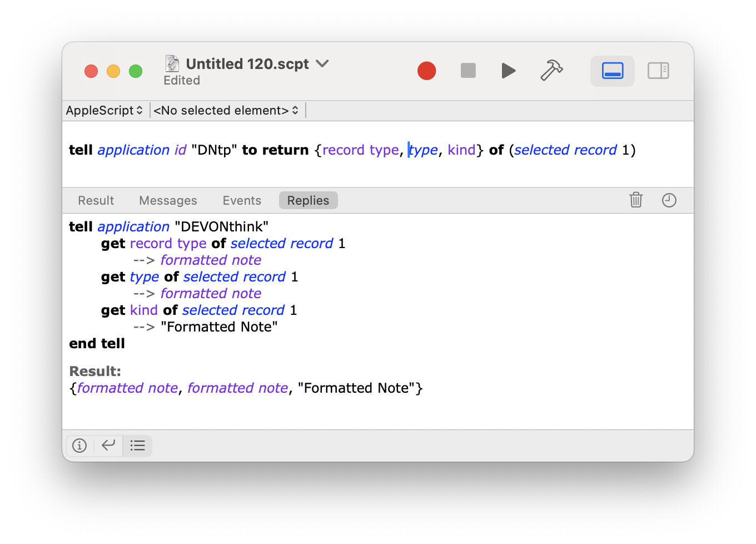Click the Edited status label
756x544 pixels.
point(182,80)
